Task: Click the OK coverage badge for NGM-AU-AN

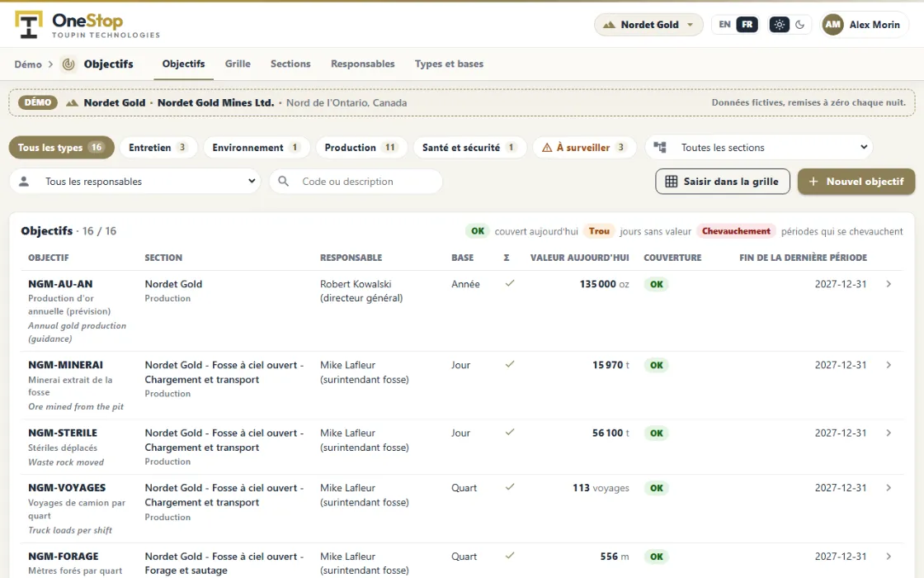Action: pos(657,284)
